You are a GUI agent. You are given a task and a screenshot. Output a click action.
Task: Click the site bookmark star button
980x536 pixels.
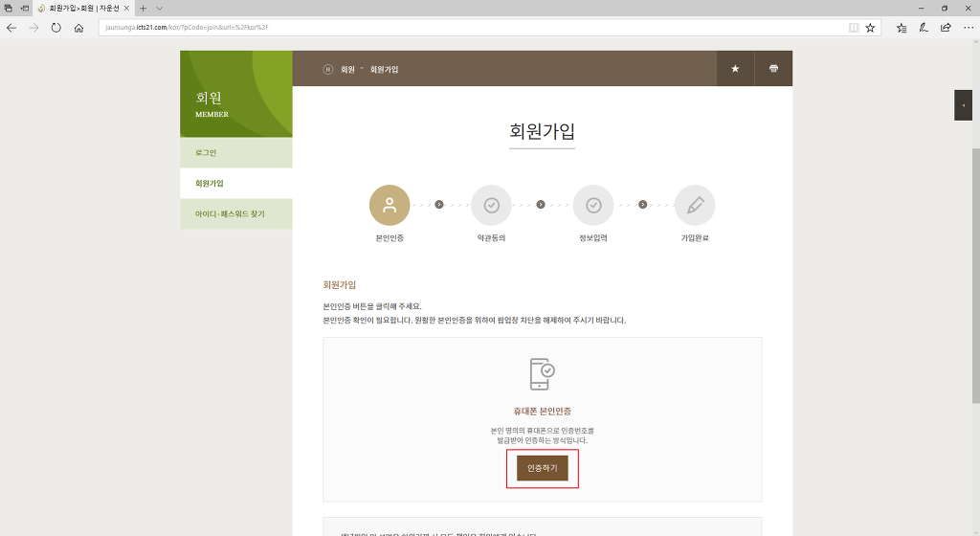(735, 69)
